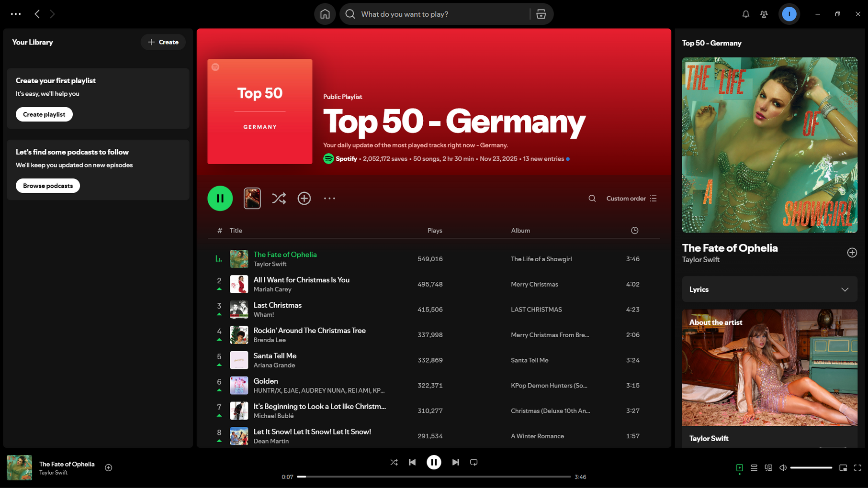Open the Mariah Carey artist link

tap(272, 289)
